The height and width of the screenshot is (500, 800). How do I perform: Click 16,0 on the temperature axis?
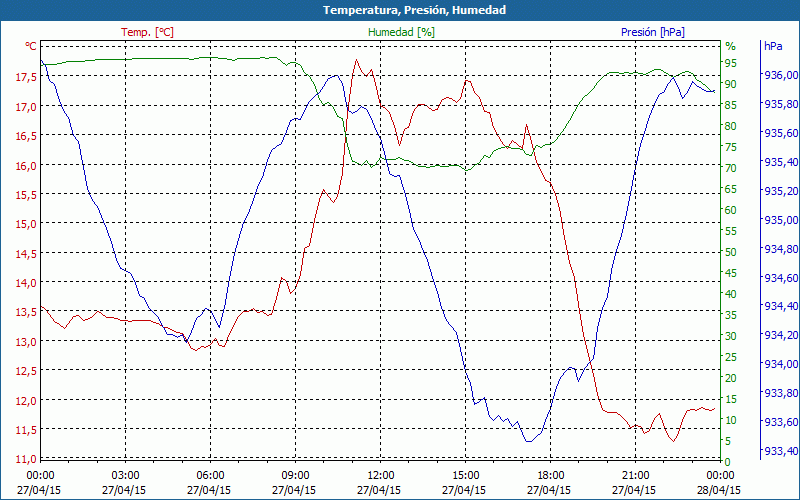tap(27, 165)
